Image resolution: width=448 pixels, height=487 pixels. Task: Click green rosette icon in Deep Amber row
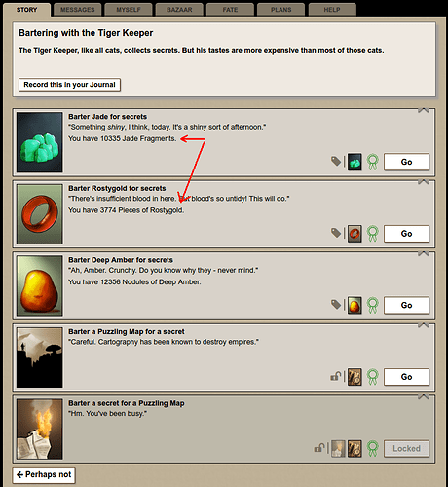[373, 305]
